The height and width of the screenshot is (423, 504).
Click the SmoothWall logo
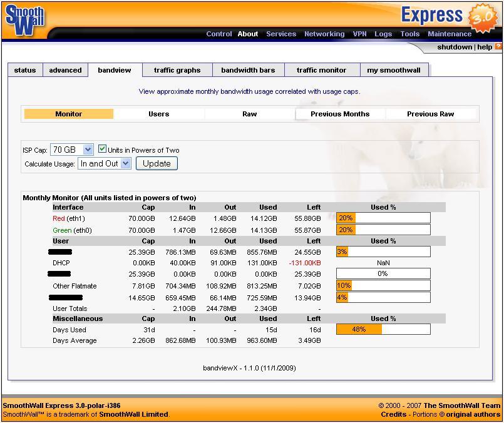click(x=25, y=20)
